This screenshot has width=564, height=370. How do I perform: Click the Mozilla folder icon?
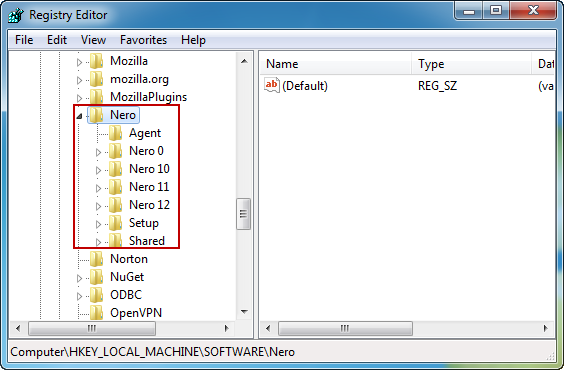coord(96,61)
